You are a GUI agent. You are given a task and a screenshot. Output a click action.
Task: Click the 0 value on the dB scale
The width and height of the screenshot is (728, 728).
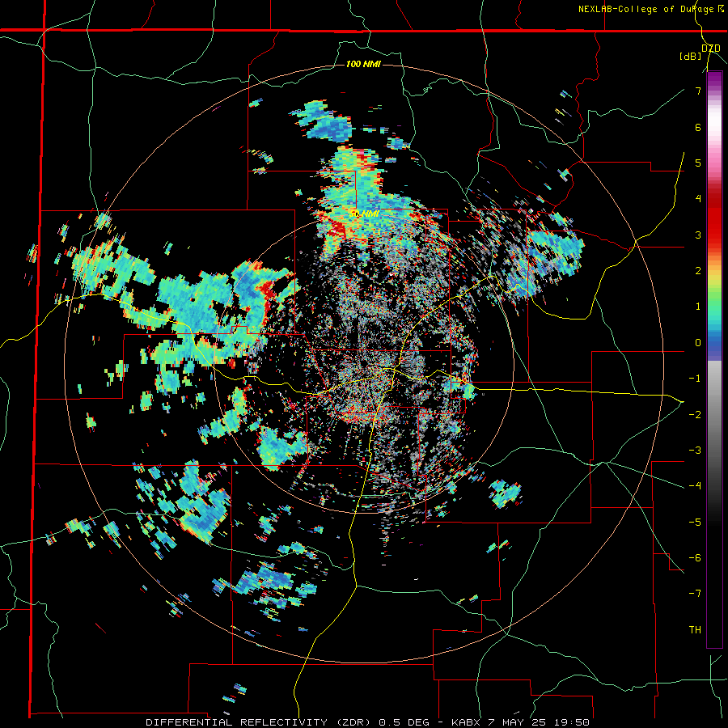click(x=698, y=342)
